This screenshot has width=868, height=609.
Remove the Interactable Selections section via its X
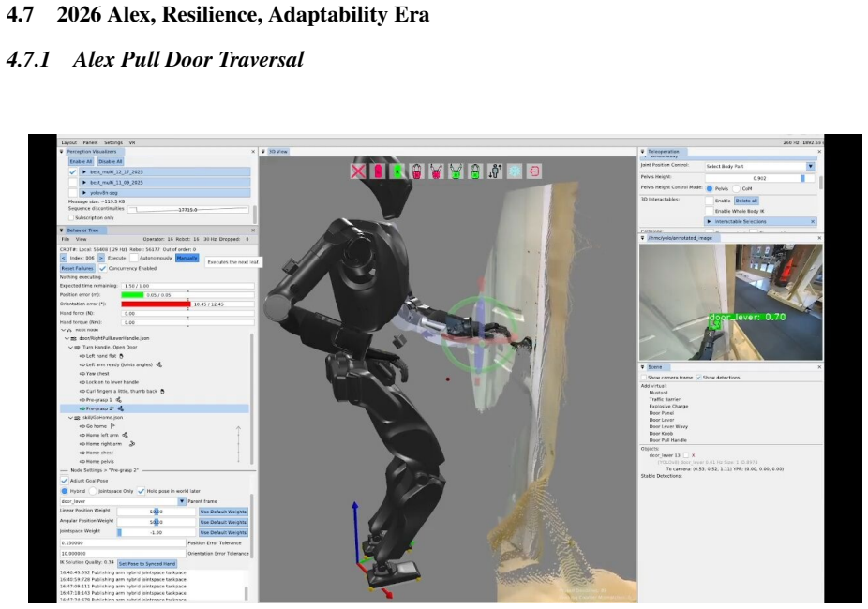(813, 221)
